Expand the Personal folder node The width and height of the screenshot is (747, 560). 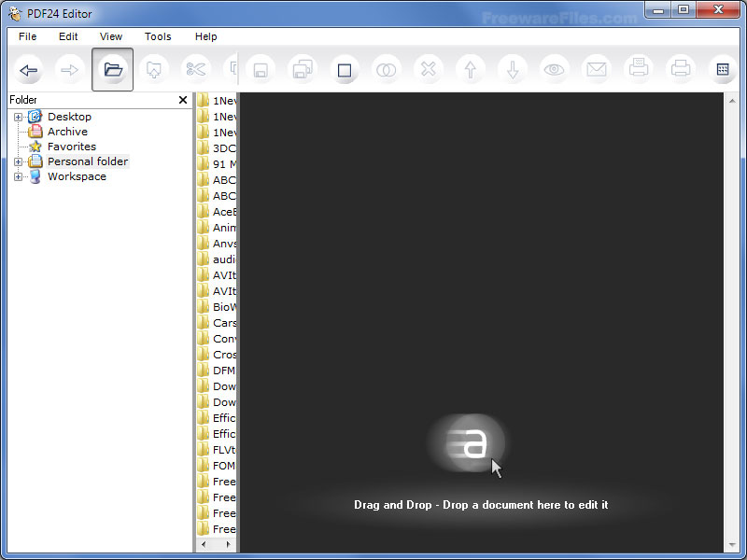coord(18,161)
